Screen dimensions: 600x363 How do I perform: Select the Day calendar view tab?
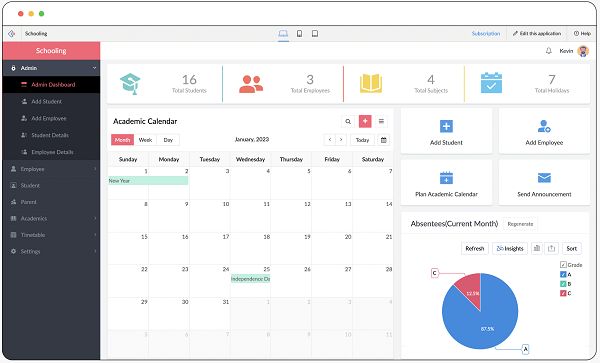point(168,140)
